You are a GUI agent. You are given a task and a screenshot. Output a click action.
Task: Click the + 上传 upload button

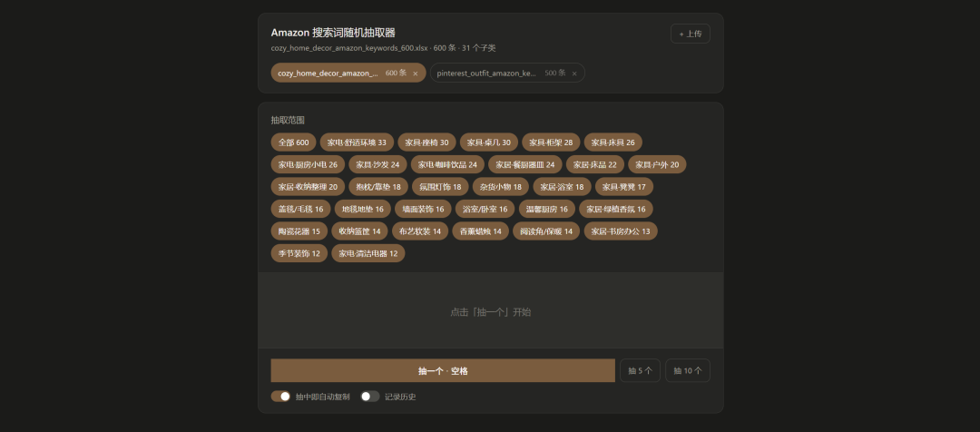pos(690,34)
